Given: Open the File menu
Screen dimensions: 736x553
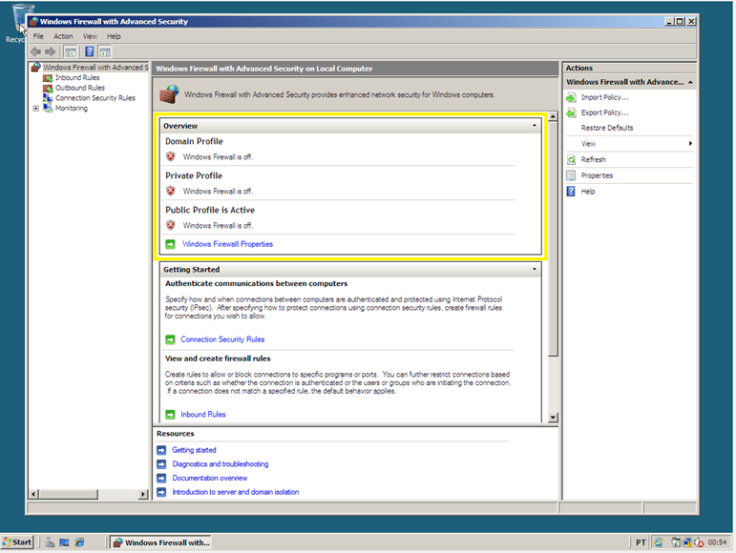Looking at the screenshot, I should 38,36.
